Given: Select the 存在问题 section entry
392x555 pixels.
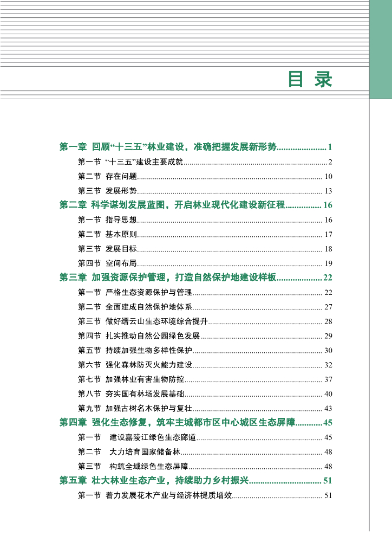Looking at the screenshot, I should [205, 176].
